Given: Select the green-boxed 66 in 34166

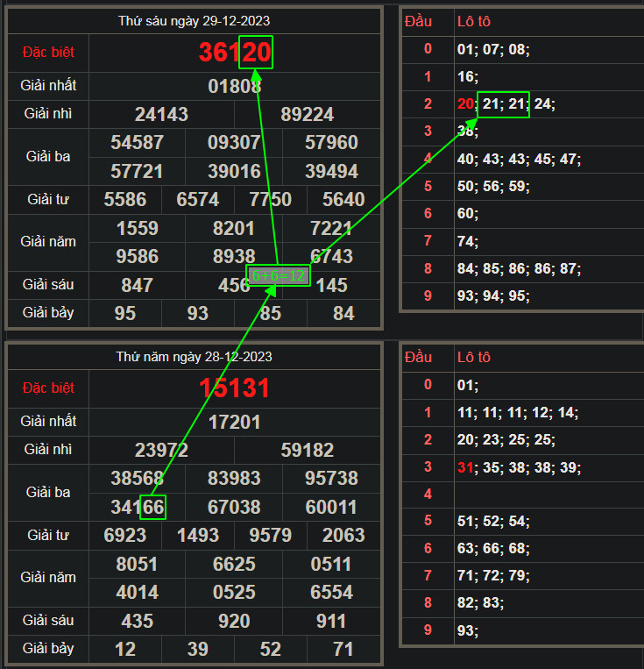Looking at the screenshot, I should coord(152,507).
